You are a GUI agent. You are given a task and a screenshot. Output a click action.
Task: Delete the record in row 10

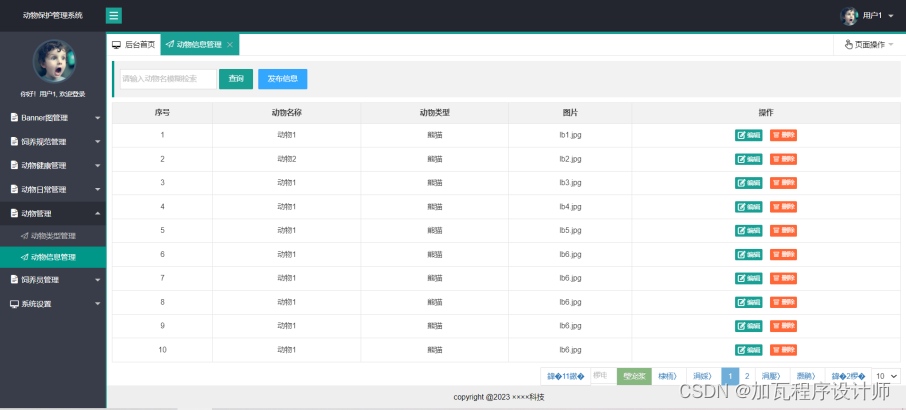(x=784, y=350)
